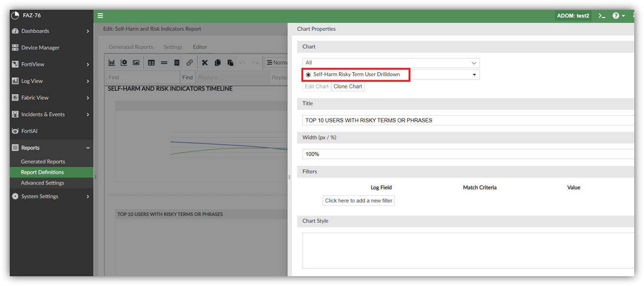This screenshot has height=286, width=644.
Task: Click the insert image toolbar icon
Action: click(x=136, y=62)
